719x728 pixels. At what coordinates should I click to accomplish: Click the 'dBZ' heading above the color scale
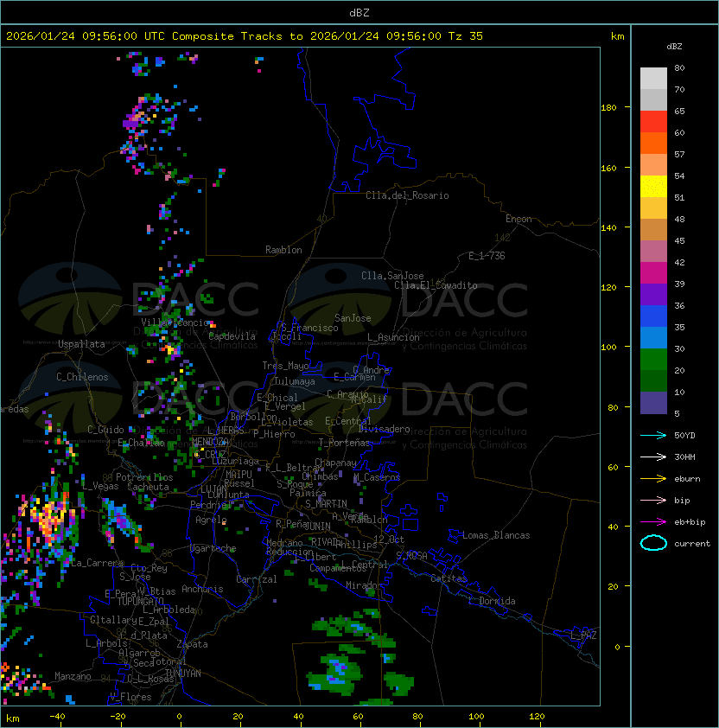pos(674,47)
